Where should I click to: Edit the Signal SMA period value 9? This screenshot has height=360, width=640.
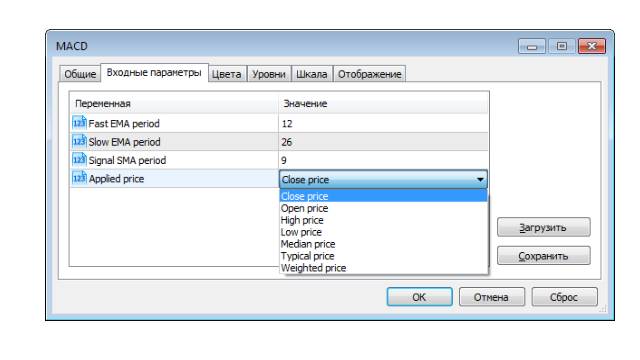click(x=383, y=160)
